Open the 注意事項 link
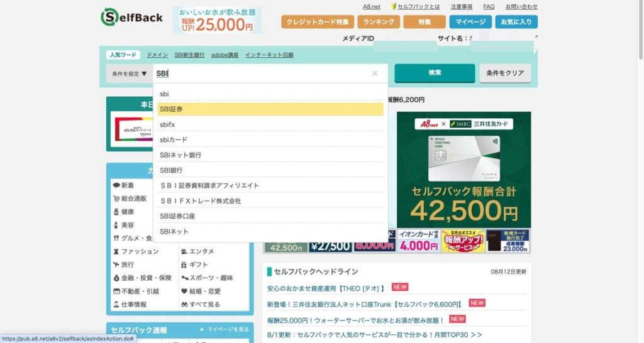Viewport: 644px width, 343px height. 461,6
